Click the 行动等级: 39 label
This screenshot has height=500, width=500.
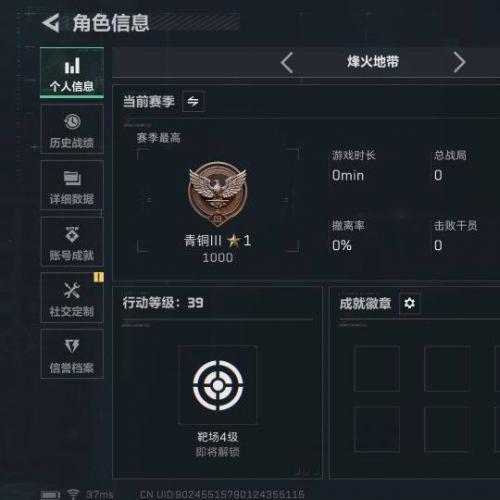click(163, 303)
